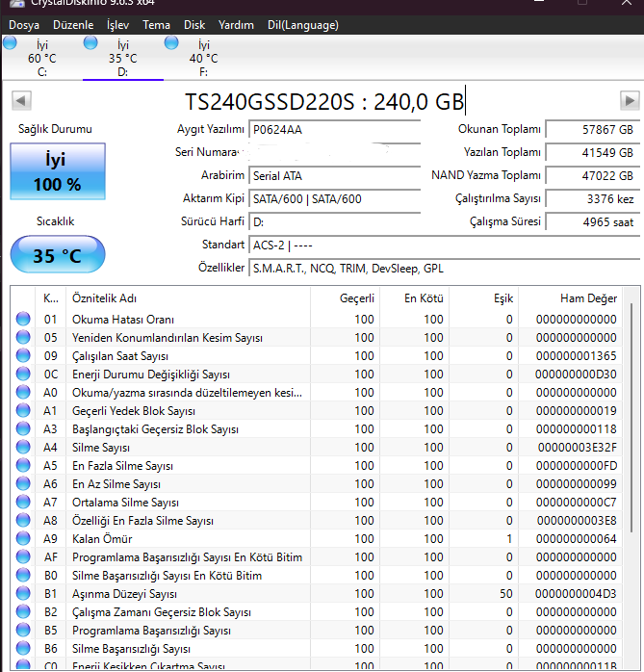
Task: Click raw value 00000003E32F for Silme Sayısı
Action: [x=578, y=448]
